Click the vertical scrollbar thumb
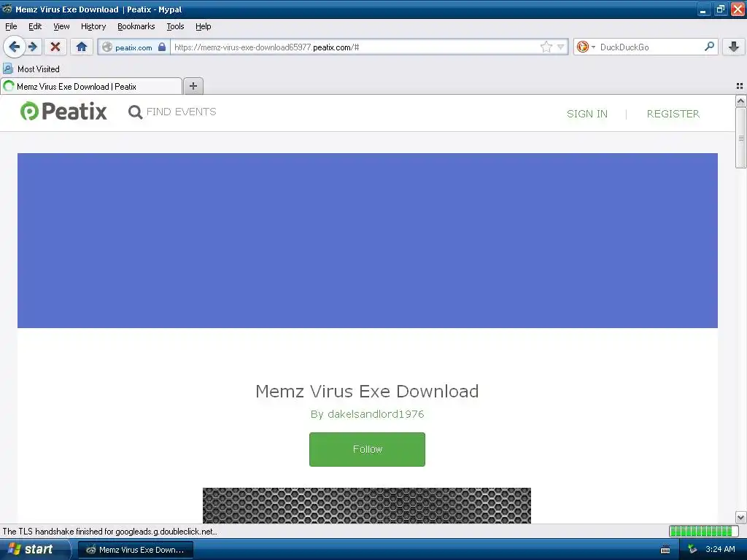The height and width of the screenshot is (560, 747). (x=740, y=138)
